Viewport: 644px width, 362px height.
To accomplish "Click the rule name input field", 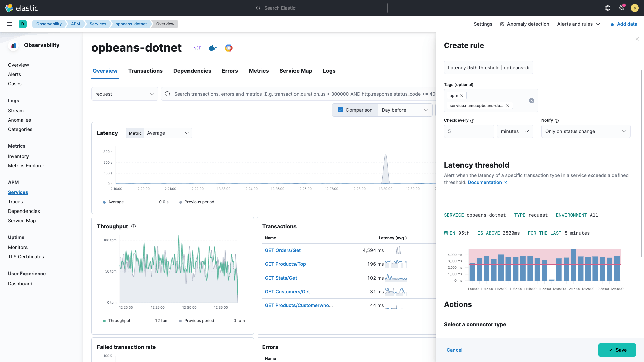I will click(488, 68).
